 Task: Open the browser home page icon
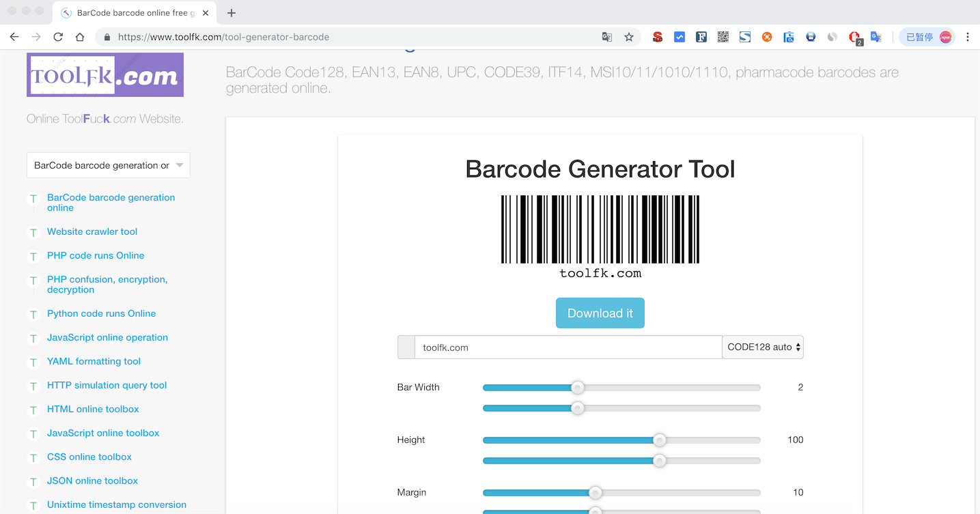pos(80,37)
